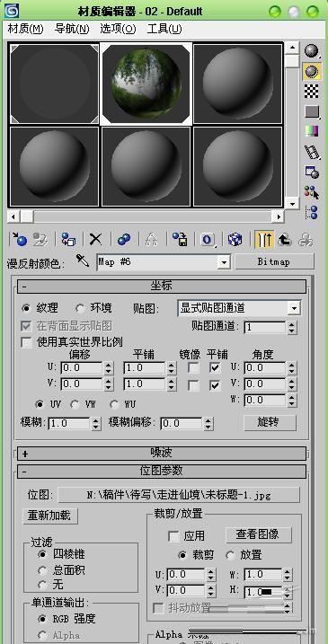
Task: Click the Get Material icon
Action: click(x=19, y=240)
